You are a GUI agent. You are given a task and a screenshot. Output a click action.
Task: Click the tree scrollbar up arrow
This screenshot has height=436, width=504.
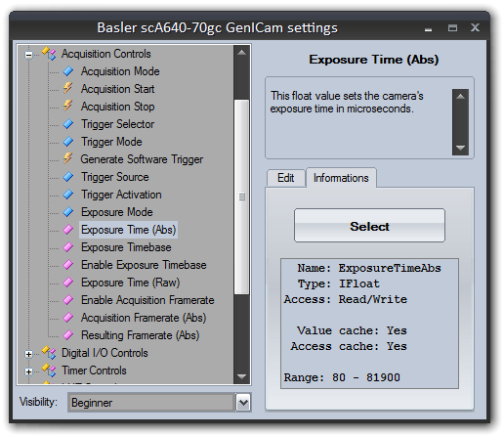tap(241, 53)
